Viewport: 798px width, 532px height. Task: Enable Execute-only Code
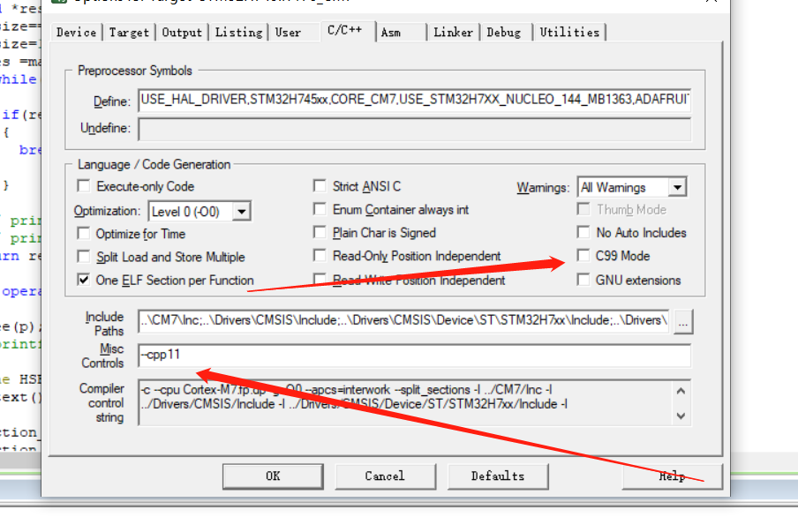pyautogui.click(x=83, y=186)
